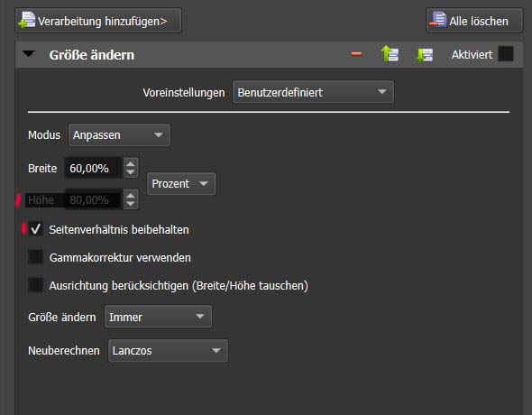The width and height of the screenshot is (532, 415).
Task: Move the Größe ändern action down
Action: (425, 55)
